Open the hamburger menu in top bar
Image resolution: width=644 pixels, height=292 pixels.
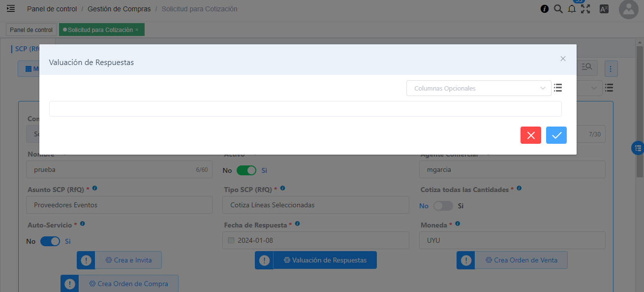11,9
